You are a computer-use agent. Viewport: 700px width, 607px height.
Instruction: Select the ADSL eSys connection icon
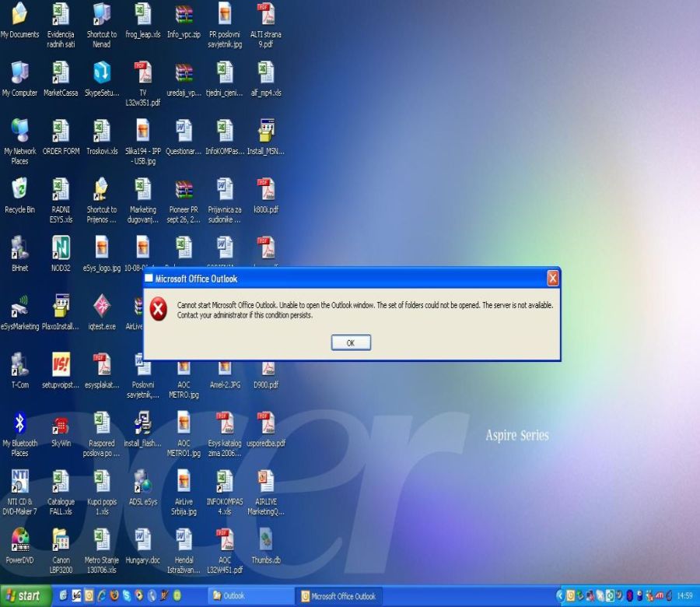[x=143, y=488]
